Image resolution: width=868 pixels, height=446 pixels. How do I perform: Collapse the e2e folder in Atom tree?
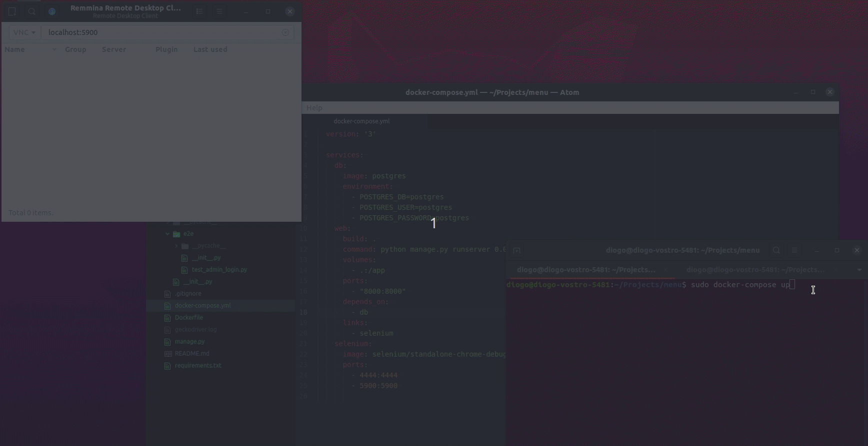pyautogui.click(x=167, y=234)
